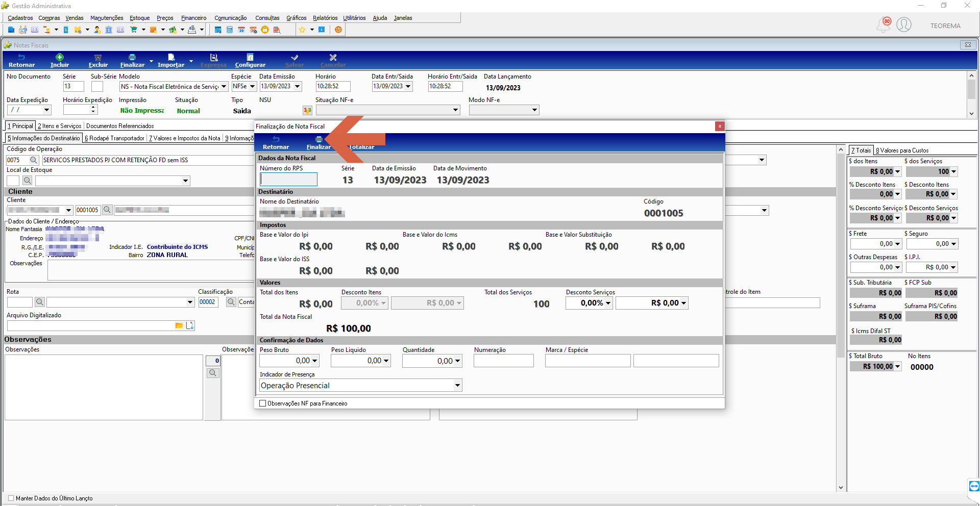Open Desconto Serviços percentage dropdown in dialog

[x=608, y=303]
